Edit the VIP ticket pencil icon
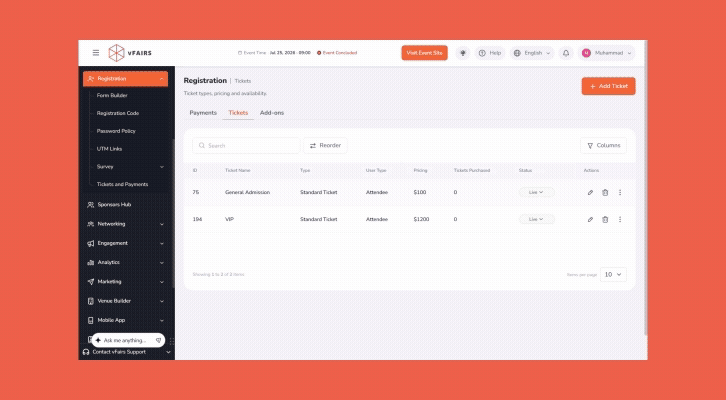The image size is (726, 400). click(590, 219)
